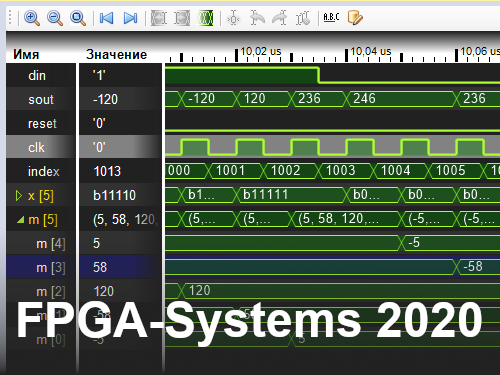Click m [3] waveform value -58

[x=473, y=267]
